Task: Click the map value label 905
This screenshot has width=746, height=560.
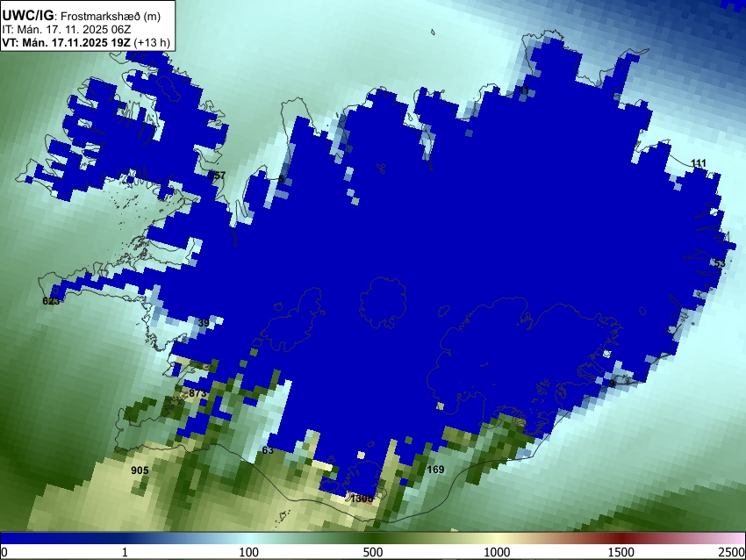Action: pos(140,470)
